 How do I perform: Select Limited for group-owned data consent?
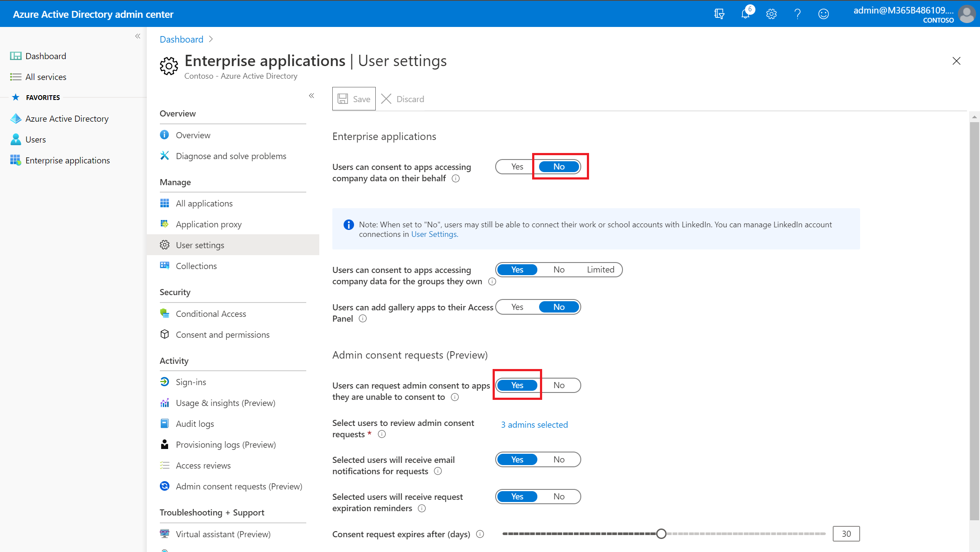pyautogui.click(x=600, y=269)
